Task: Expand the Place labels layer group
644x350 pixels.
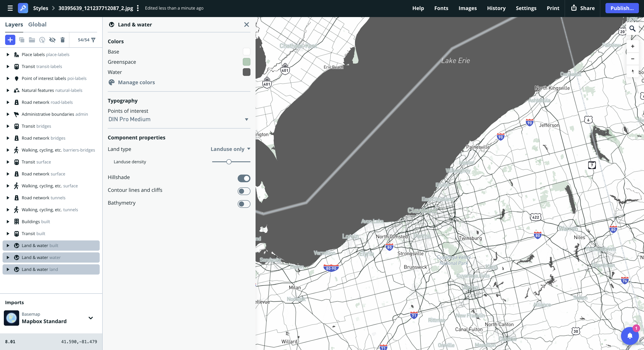Action: coord(8,55)
